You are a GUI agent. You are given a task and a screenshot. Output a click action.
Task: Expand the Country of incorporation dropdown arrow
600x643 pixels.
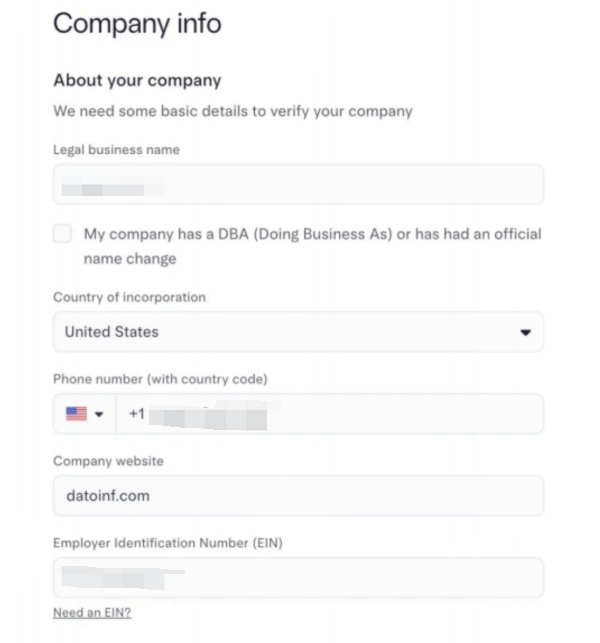(x=526, y=332)
